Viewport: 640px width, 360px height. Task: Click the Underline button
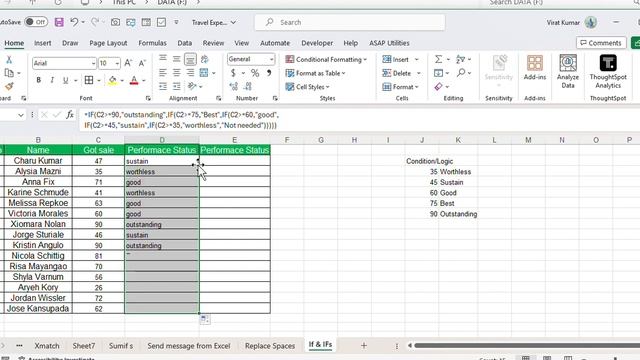(65, 80)
